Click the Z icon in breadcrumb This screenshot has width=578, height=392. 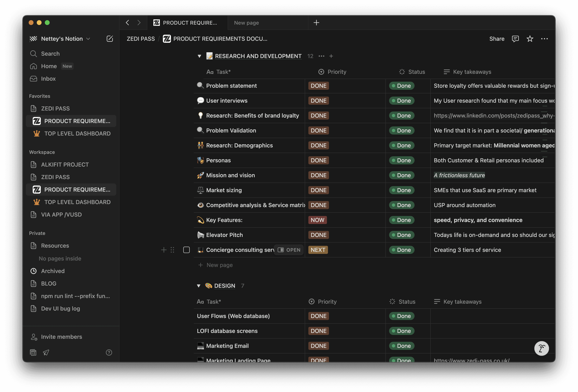(167, 39)
